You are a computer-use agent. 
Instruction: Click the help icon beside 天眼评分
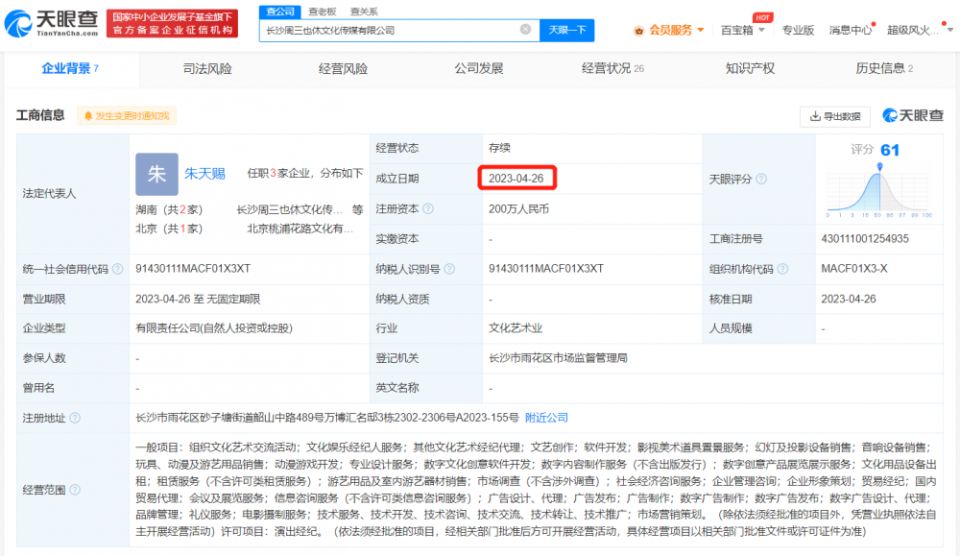click(x=761, y=179)
